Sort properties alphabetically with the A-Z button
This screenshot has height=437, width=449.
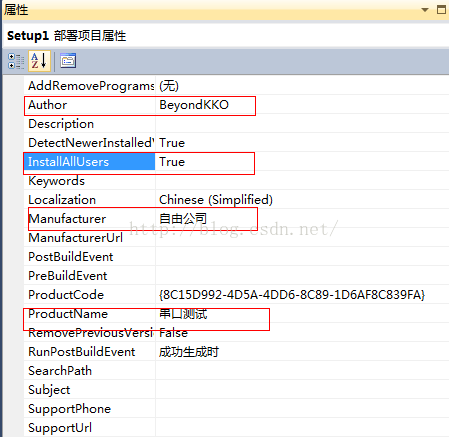[39, 61]
